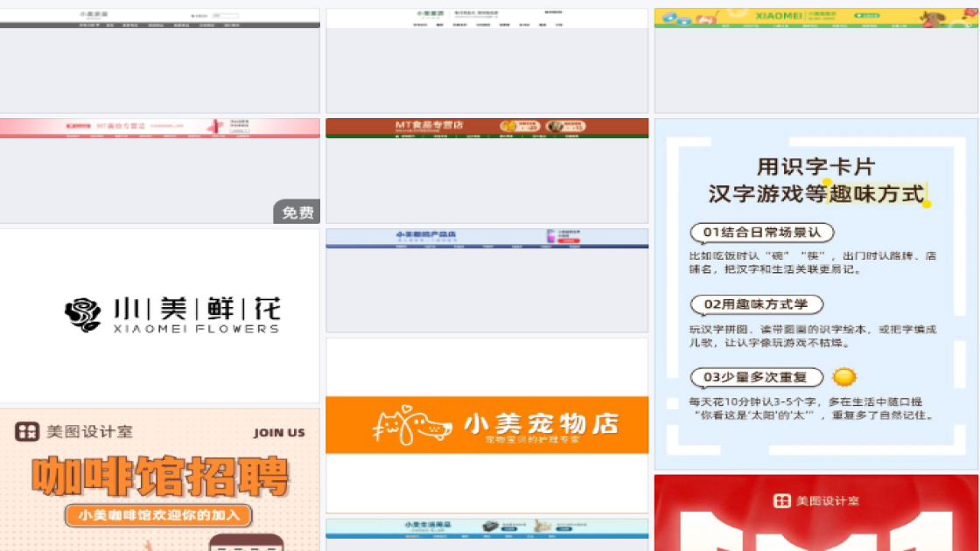Open the white minimalist store header template in middle column

(x=486, y=60)
